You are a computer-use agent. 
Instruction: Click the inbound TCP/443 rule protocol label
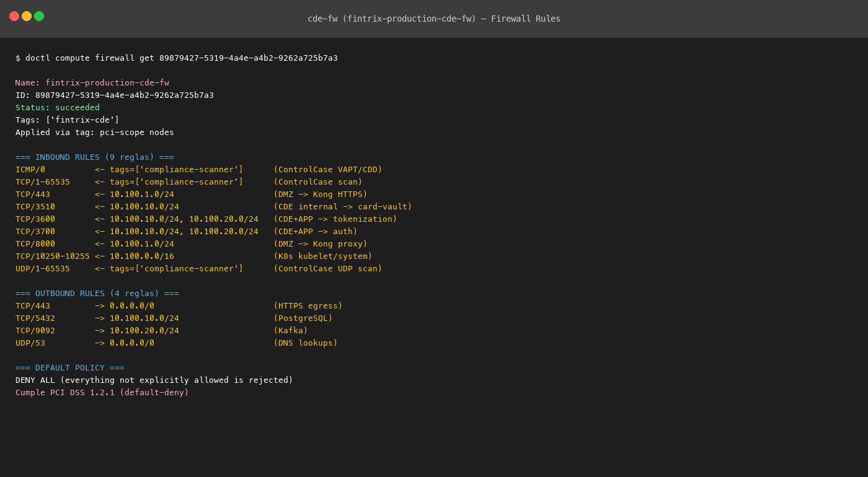tap(33, 194)
